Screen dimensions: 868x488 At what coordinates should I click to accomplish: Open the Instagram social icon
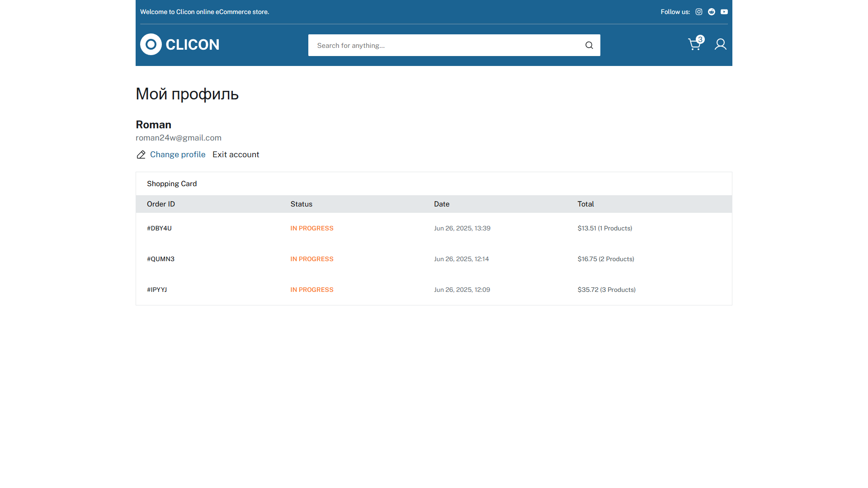point(699,12)
